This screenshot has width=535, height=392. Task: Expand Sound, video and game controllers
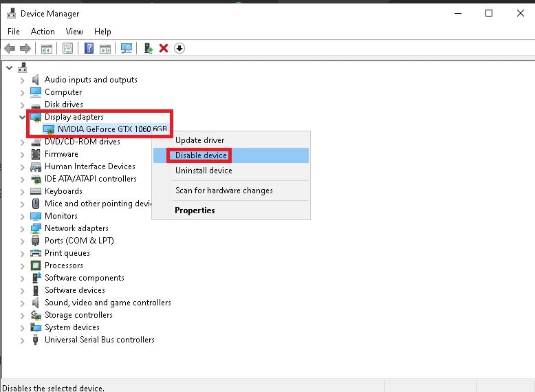(x=22, y=303)
